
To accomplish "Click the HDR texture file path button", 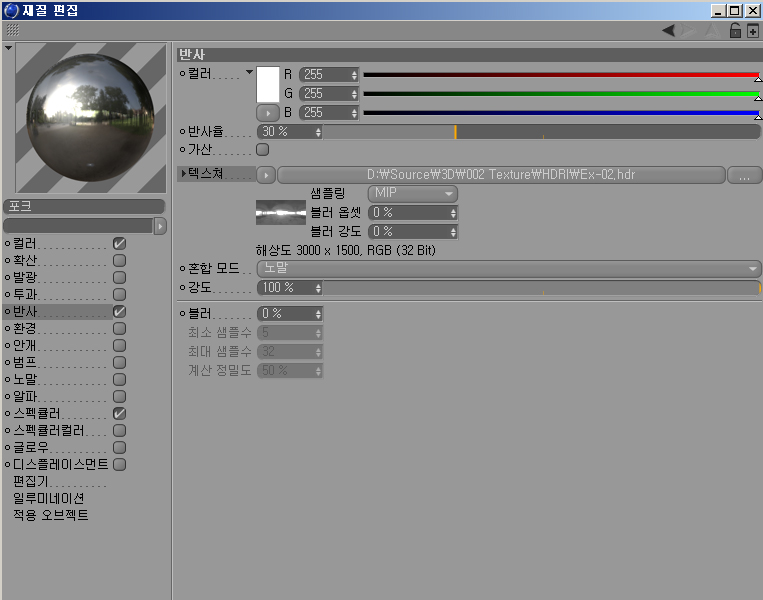I will click(500, 175).
